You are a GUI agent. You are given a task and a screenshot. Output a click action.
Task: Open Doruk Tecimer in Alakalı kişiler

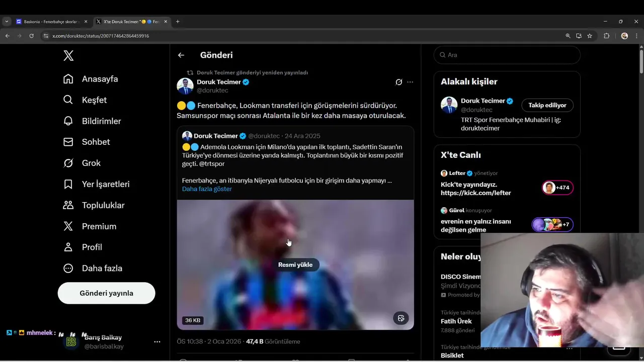(x=483, y=101)
